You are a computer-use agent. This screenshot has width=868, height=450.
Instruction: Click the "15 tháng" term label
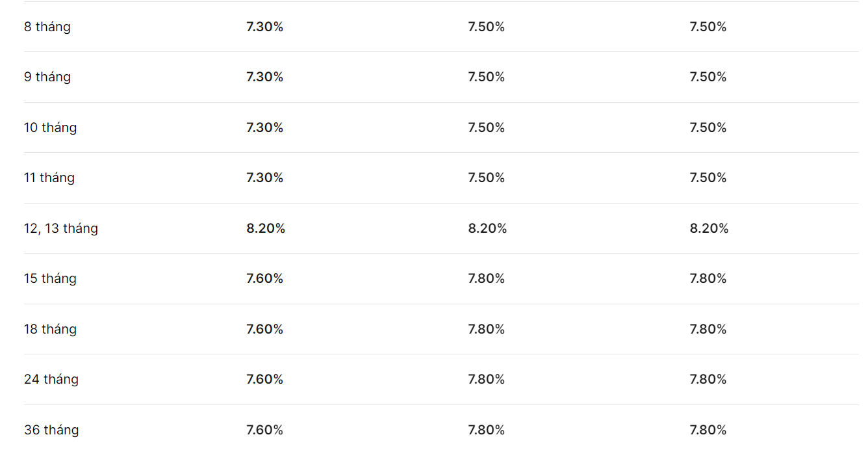(51, 279)
